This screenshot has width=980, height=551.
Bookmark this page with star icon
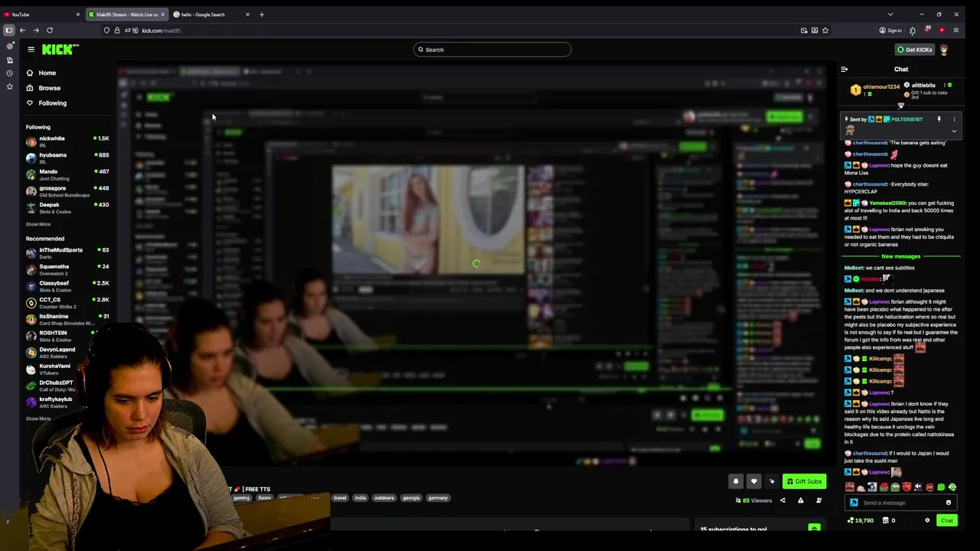pos(825,31)
